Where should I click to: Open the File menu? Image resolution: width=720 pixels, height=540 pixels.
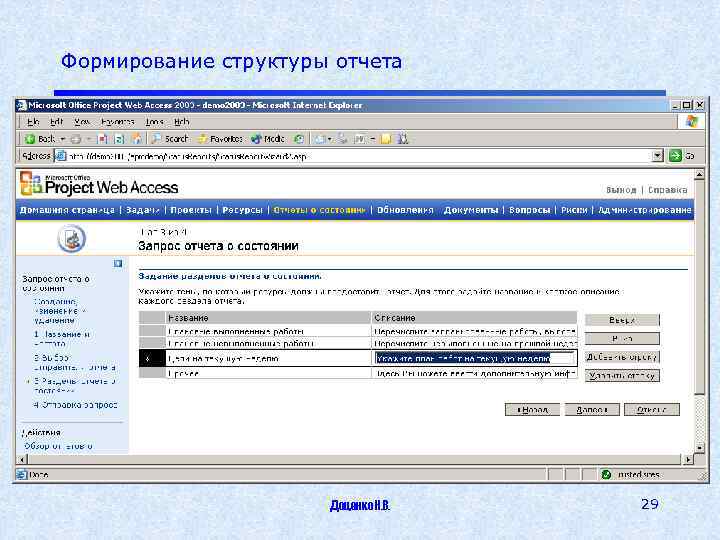click(x=33, y=122)
